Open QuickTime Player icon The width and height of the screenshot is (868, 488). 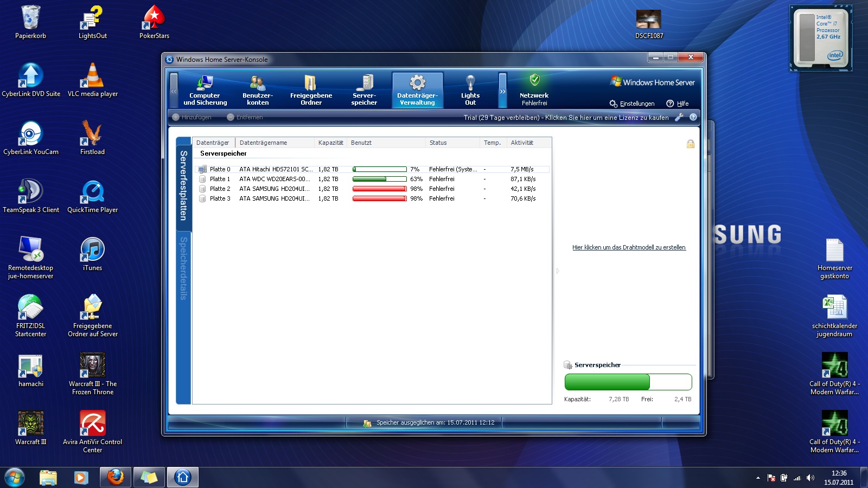93,196
